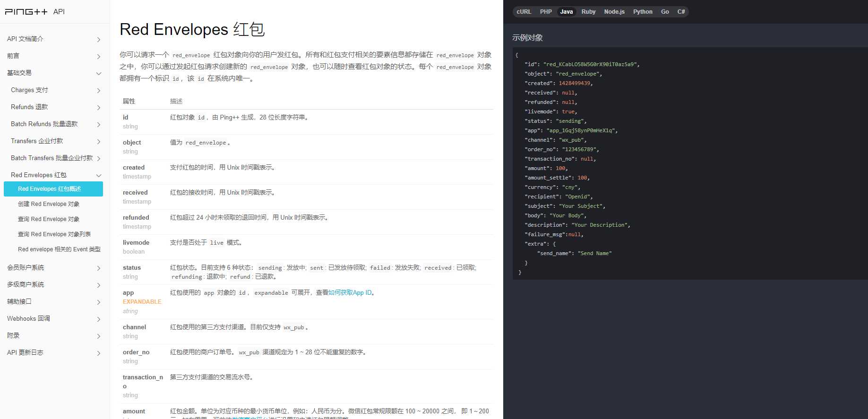Switch code sample to Ruby
The height and width of the screenshot is (419, 868).
[588, 12]
